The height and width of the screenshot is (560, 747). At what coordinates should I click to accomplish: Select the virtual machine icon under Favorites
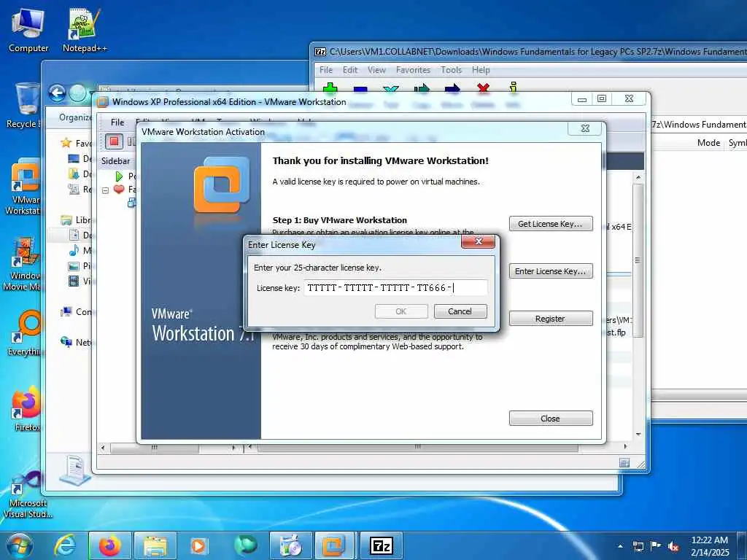coord(131,203)
